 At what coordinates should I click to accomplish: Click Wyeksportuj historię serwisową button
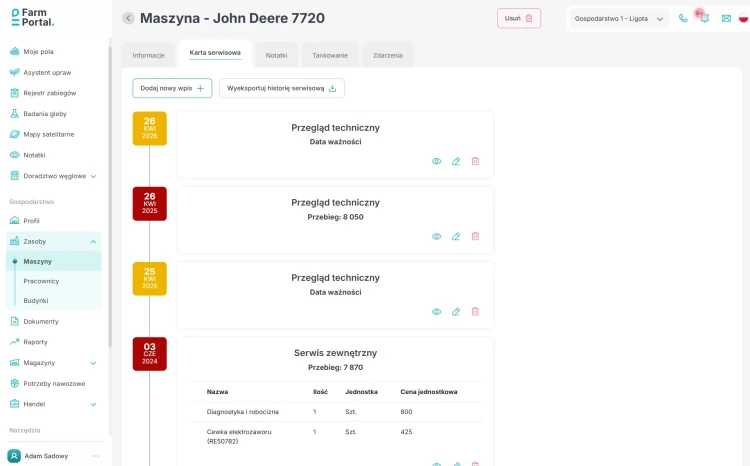pos(282,88)
